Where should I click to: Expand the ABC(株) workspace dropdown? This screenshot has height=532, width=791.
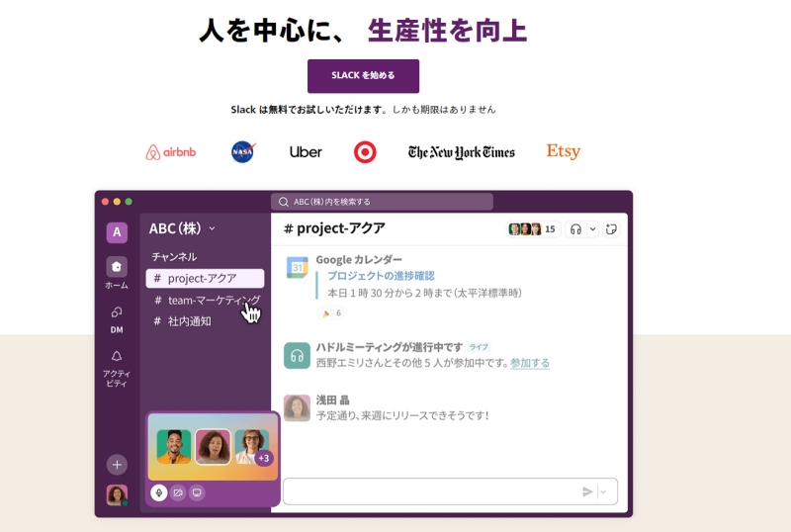[x=212, y=228]
